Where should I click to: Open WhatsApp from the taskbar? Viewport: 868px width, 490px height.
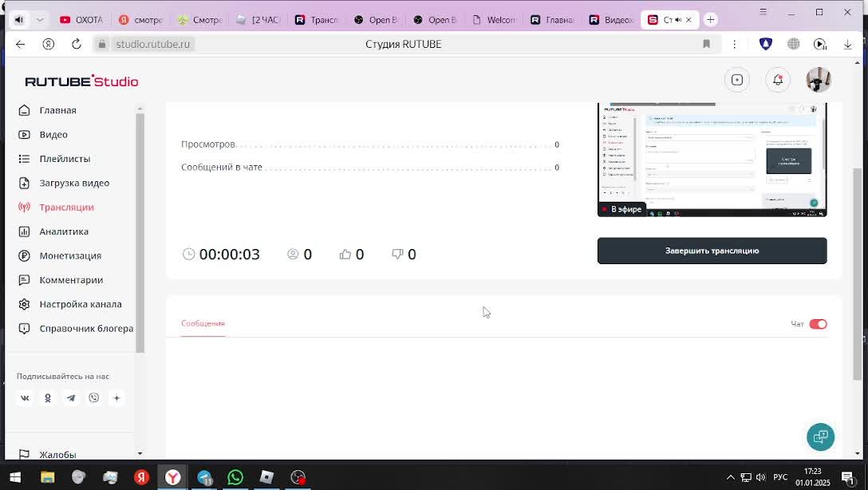[235, 477]
